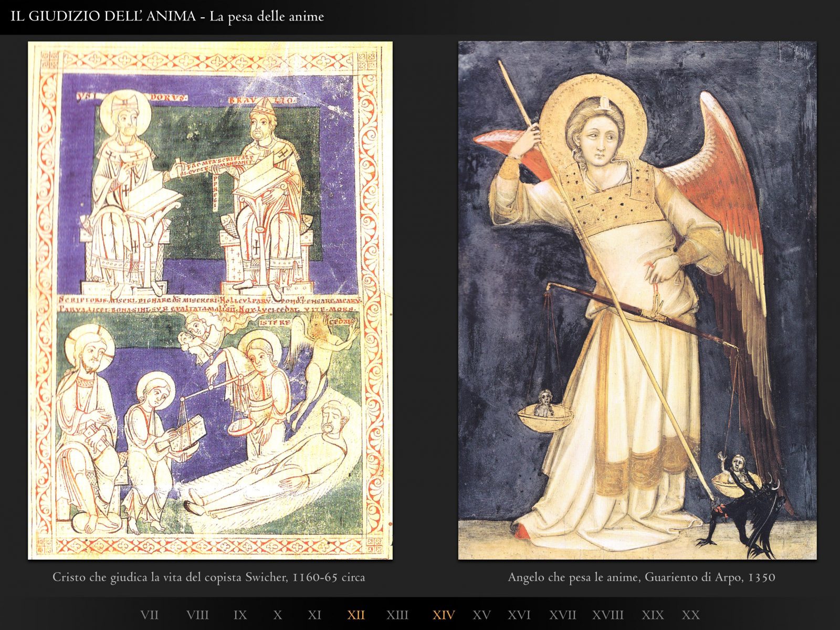This screenshot has width=840, height=630.
Task: Choose century XIX in the timeline
Action: [653, 615]
